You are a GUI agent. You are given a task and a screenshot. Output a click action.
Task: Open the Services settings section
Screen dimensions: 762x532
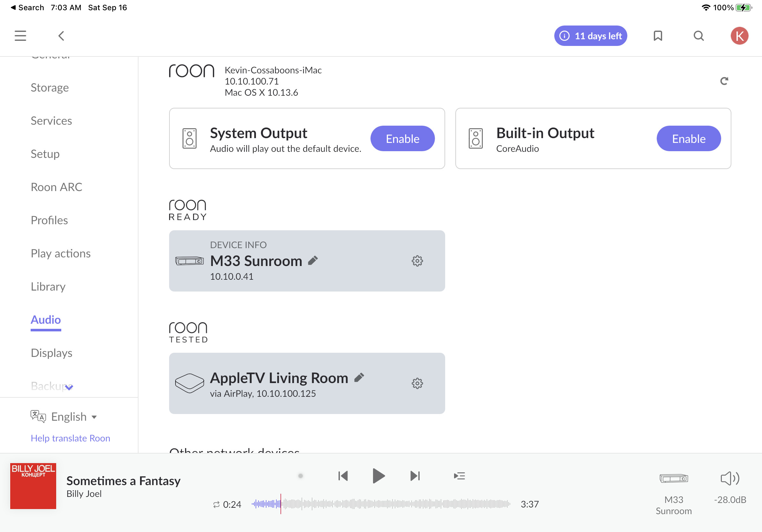coord(51,121)
